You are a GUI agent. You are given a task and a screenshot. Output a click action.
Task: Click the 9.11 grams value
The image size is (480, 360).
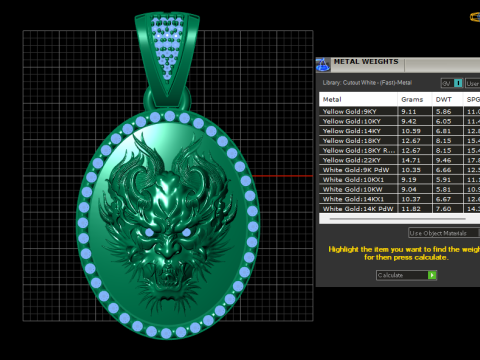408,112
